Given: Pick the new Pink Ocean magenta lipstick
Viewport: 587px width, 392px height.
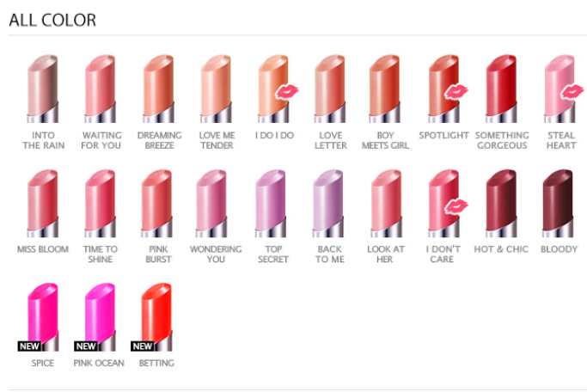Looking at the screenshot, I should (x=100, y=317).
